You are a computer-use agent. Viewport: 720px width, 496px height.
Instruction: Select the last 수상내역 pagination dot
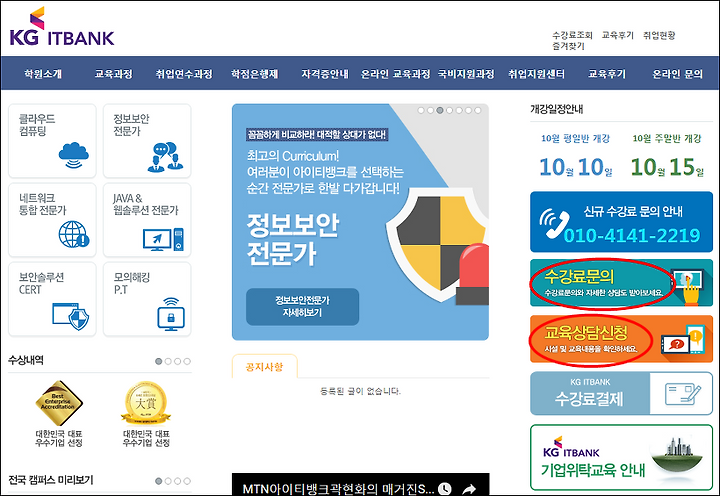[187, 361]
